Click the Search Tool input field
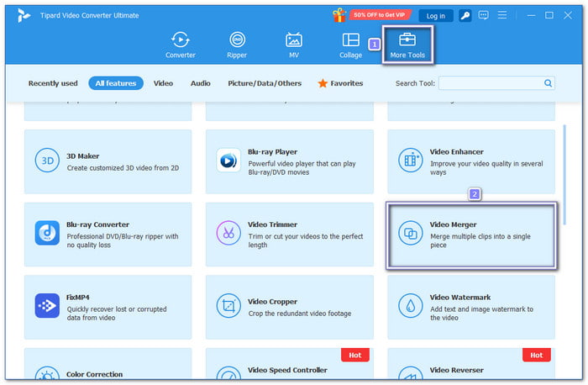Screen dimensions: 588x385 click(490, 83)
